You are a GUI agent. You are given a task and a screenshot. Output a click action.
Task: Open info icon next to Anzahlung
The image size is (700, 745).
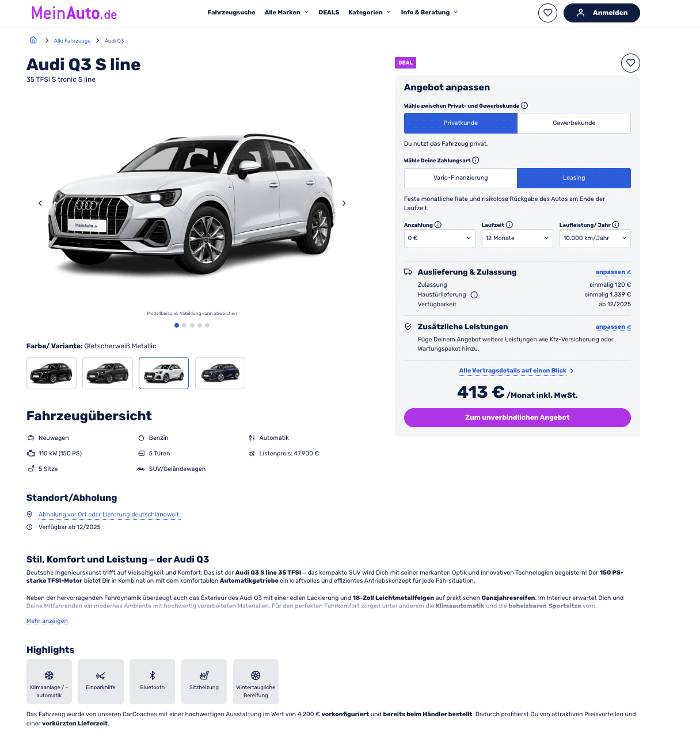tap(438, 225)
